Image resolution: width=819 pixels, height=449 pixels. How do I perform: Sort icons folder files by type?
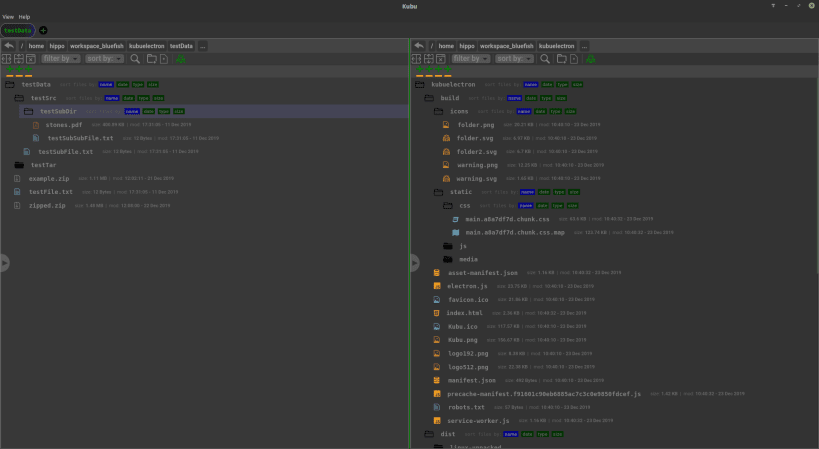pyautogui.click(x=556, y=111)
